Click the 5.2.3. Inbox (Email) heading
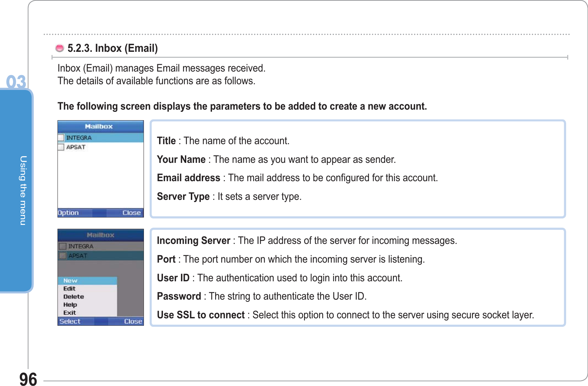Screen dimensions: 588x386 pos(113,48)
